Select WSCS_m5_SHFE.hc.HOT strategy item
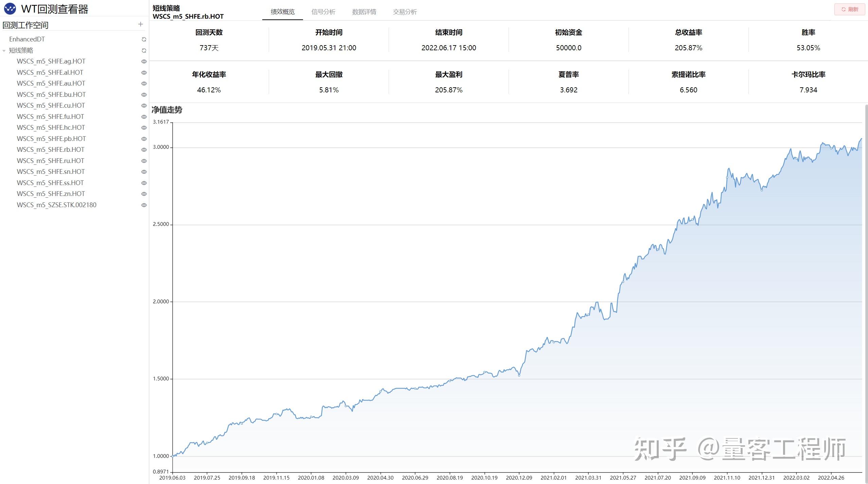The width and height of the screenshot is (868, 484). click(x=51, y=128)
